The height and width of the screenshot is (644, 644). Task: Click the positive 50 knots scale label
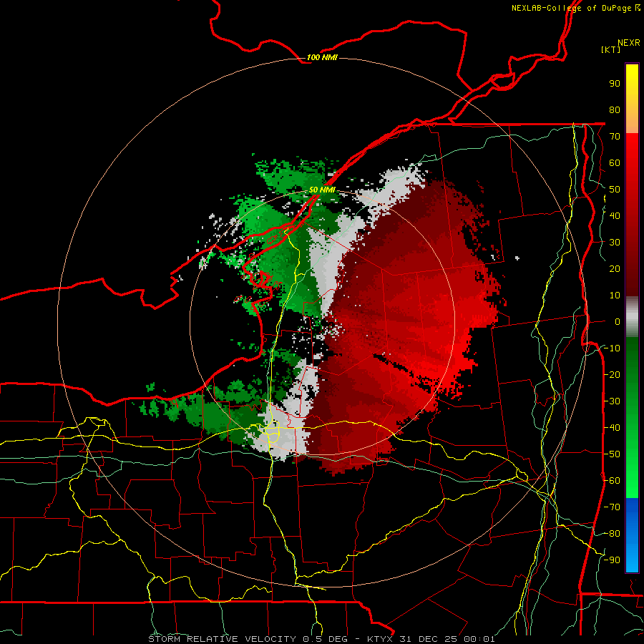coord(615,190)
